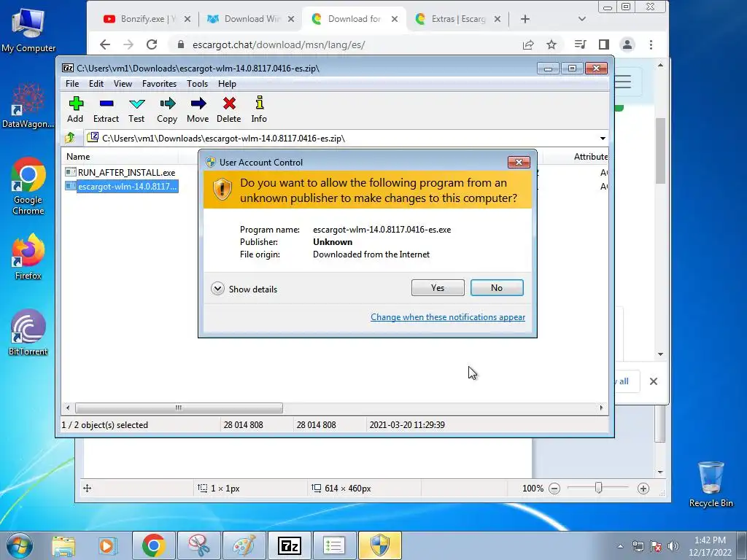Click the Info toolbar icon

click(x=259, y=109)
